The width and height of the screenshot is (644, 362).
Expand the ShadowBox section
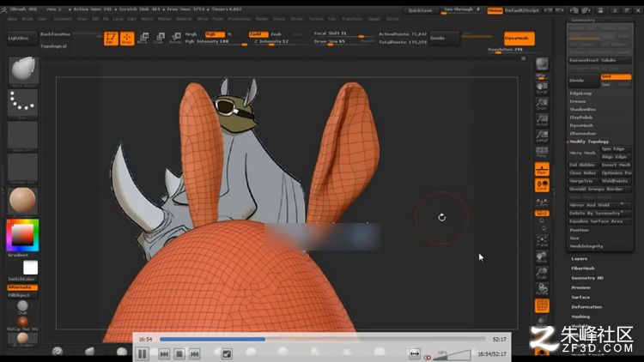pos(582,110)
